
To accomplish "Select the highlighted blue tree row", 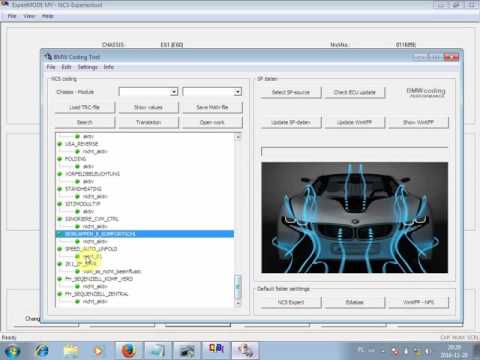I will (145, 234).
